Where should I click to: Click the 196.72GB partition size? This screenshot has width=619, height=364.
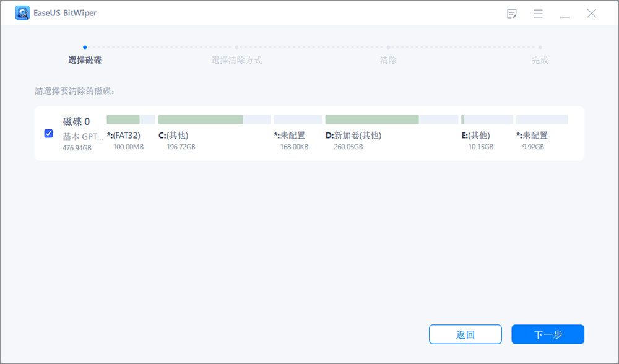181,147
